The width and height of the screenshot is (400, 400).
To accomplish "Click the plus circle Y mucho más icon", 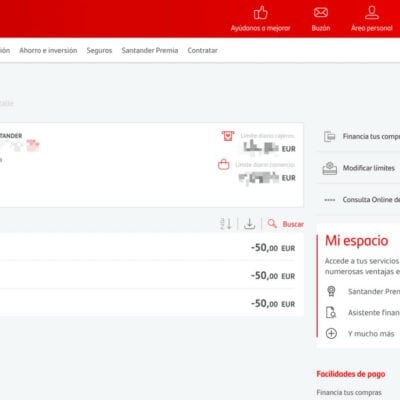I will point(331,333).
